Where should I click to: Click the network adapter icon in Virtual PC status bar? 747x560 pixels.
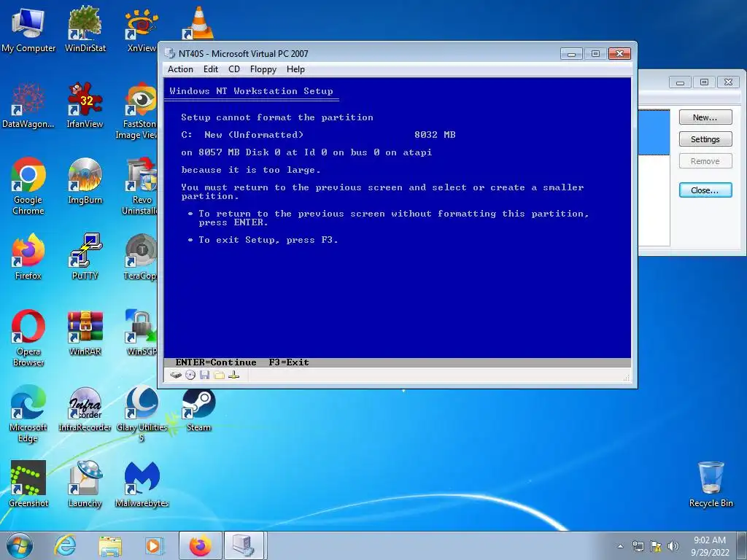[x=233, y=376]
